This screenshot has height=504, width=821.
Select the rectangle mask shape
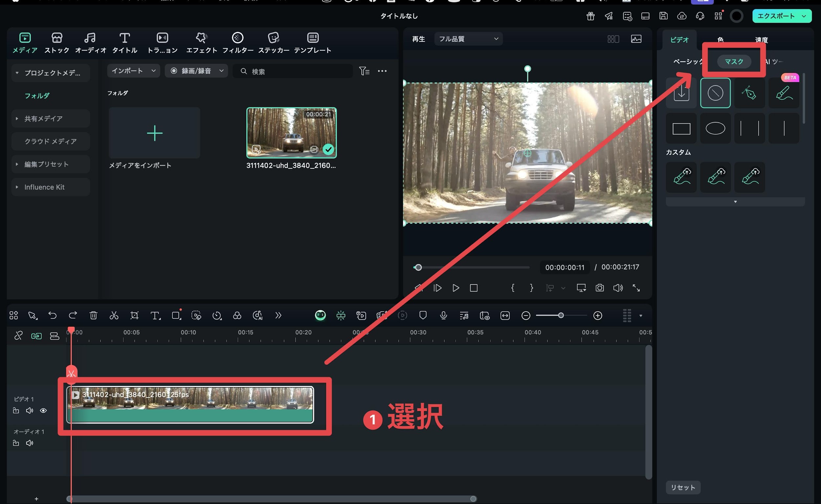pyautogui.click(x=681, y=128)
